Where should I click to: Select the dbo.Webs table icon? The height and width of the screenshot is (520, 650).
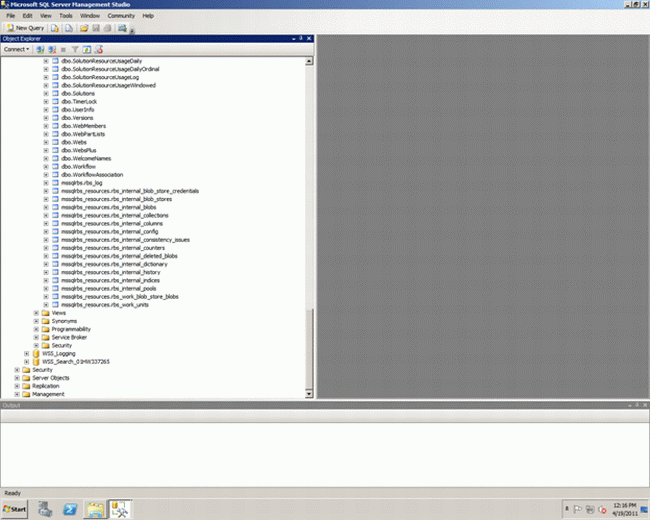[55, 142]
